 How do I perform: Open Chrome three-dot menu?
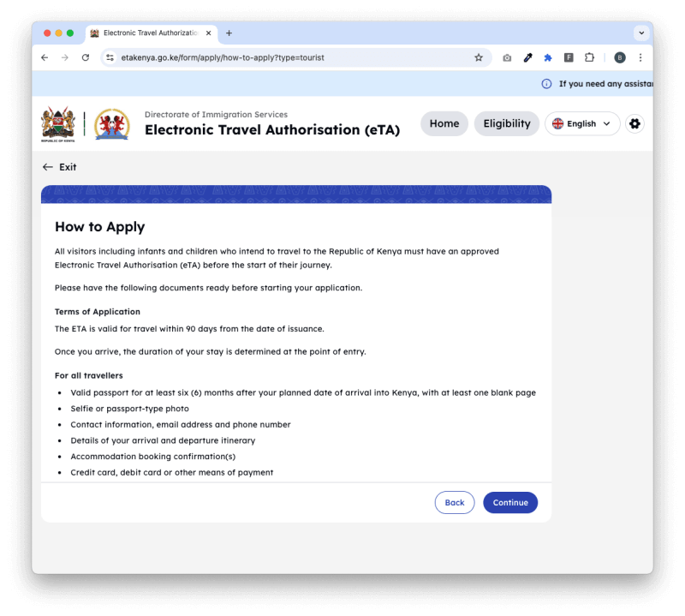[640, 57]
